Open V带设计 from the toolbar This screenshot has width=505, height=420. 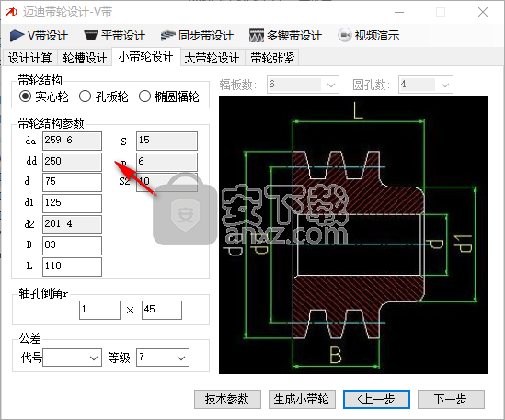(x=39, y=36)
